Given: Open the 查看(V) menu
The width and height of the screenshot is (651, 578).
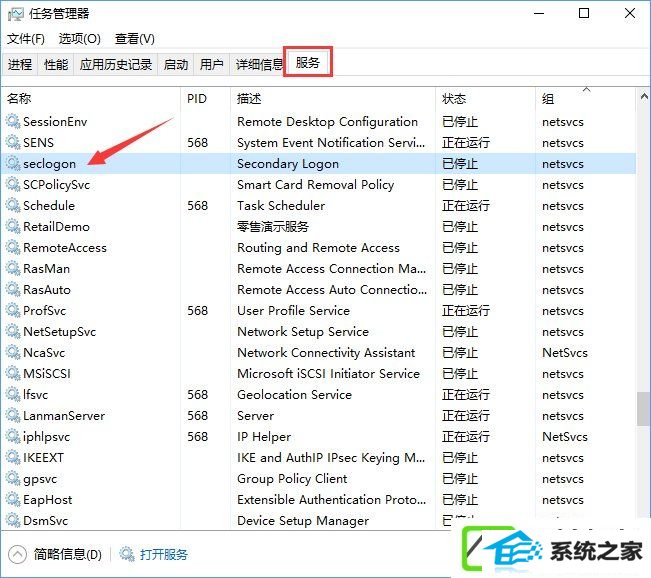Looking at the screenshot, I should coord(135,39).
